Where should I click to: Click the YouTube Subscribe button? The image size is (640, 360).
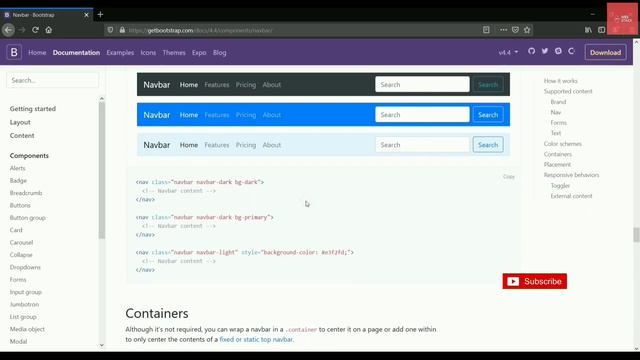(535, 281)
